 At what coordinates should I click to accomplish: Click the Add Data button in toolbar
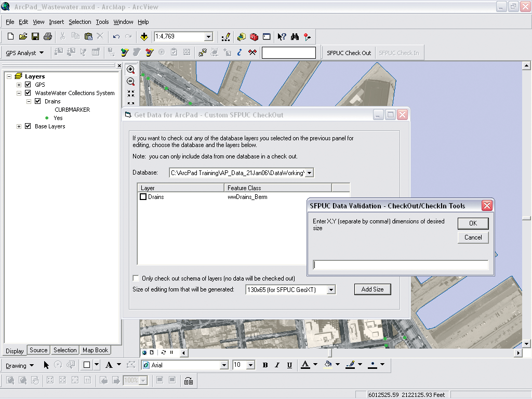pyautogui.click(x=144, y=36)
